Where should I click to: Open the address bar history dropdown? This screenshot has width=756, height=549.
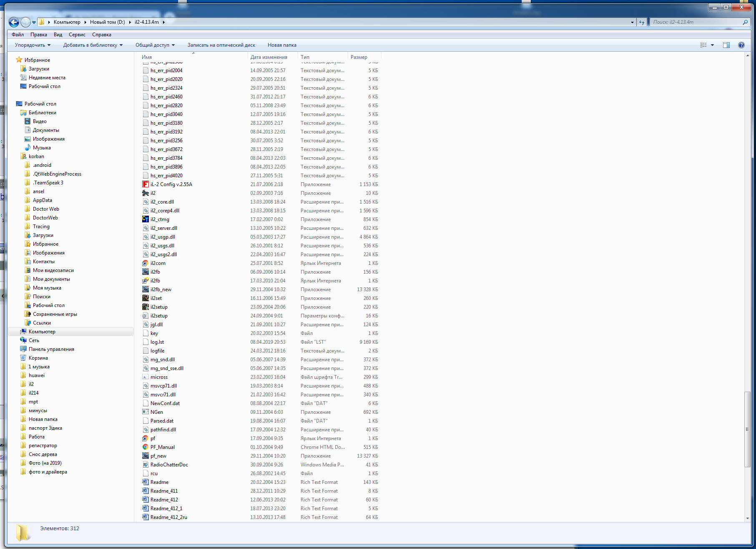(x=633, y=22)
